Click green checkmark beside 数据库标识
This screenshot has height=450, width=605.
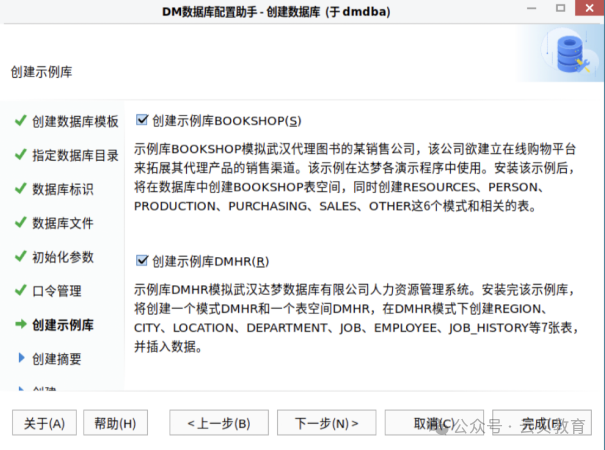pyautogui.click(x=20, y=188)
